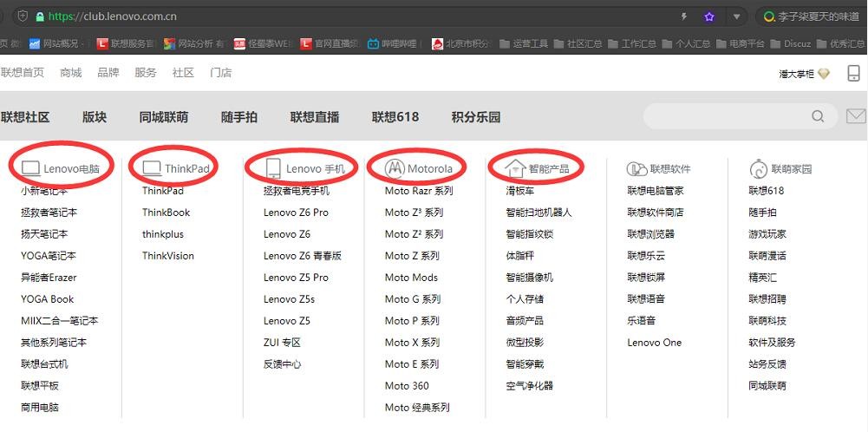Open the envelope messages icon
This screenshot has height=432, width=868.
(x=856, y=115)
